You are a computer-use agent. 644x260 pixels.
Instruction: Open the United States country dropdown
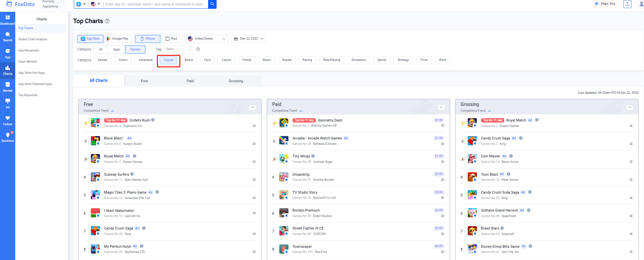point(207,39)
